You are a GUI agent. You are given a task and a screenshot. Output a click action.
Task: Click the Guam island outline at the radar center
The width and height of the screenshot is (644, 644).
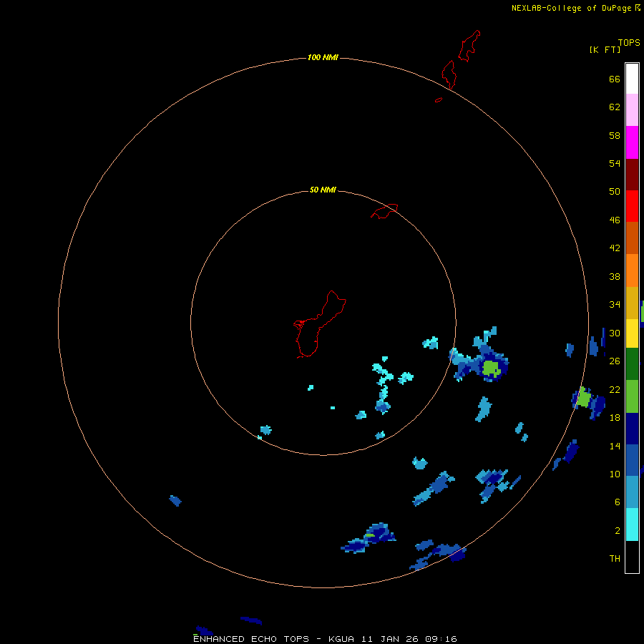click(320, 324)
